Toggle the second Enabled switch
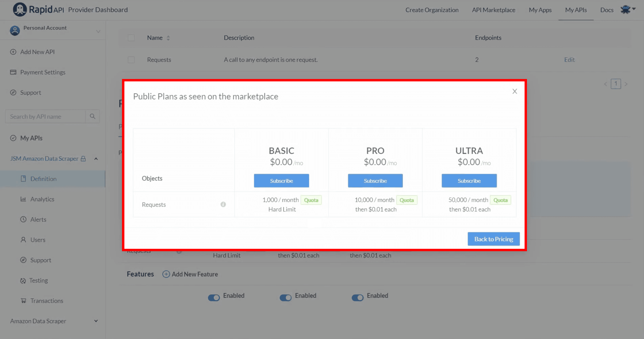The height and width of the screenshot is (339, 644). tap(285, 297)
